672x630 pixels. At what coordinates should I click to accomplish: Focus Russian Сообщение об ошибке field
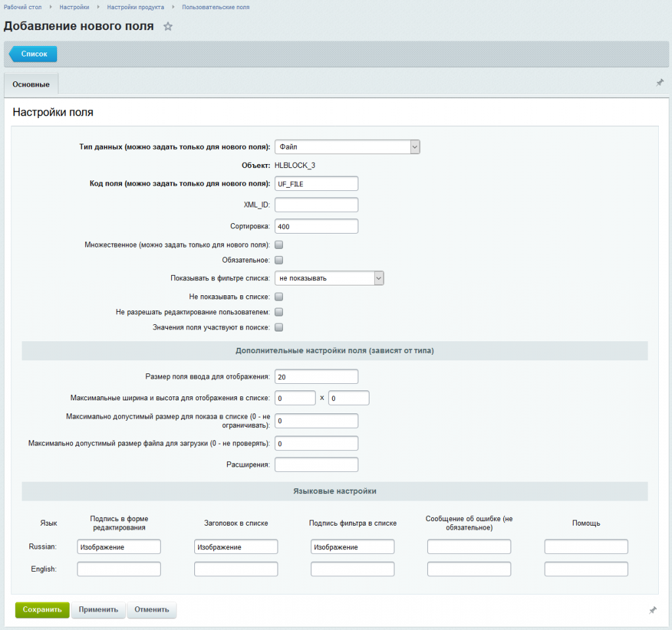click(469, 547)
